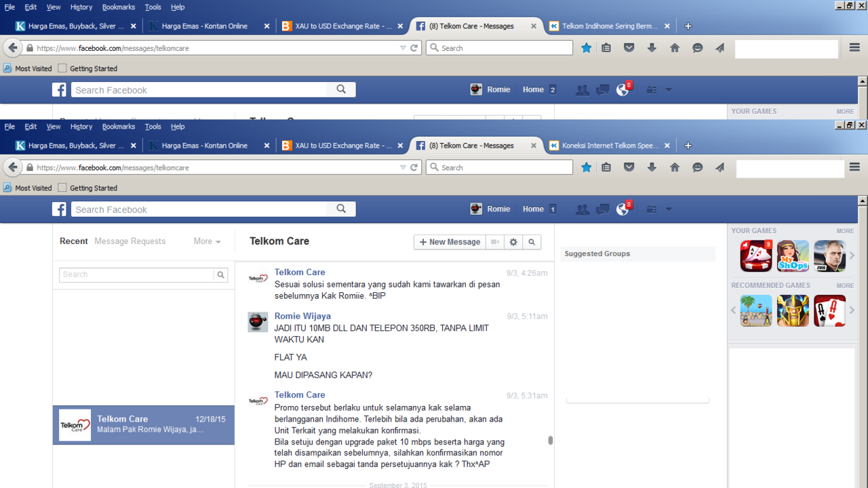Click the blue bookmark star in the front window
Image resolution: width=868 pixels, height=488 pixels.
(587, 167)
